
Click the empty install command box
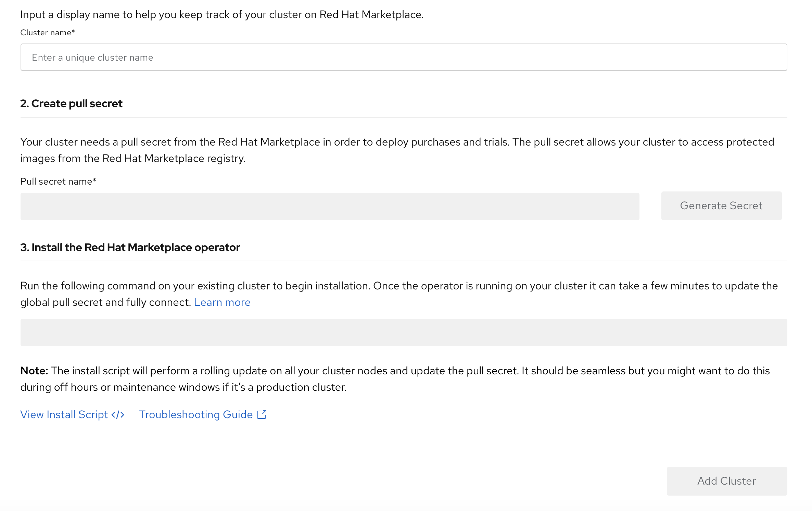404,333
